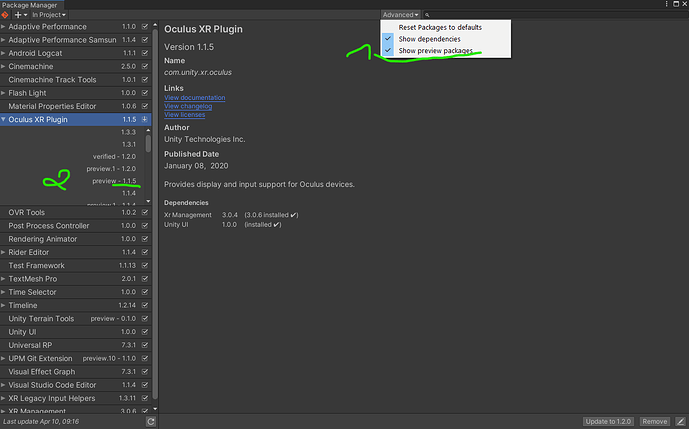Click the installed checkmark for Timeline

[x=145, y=305]
